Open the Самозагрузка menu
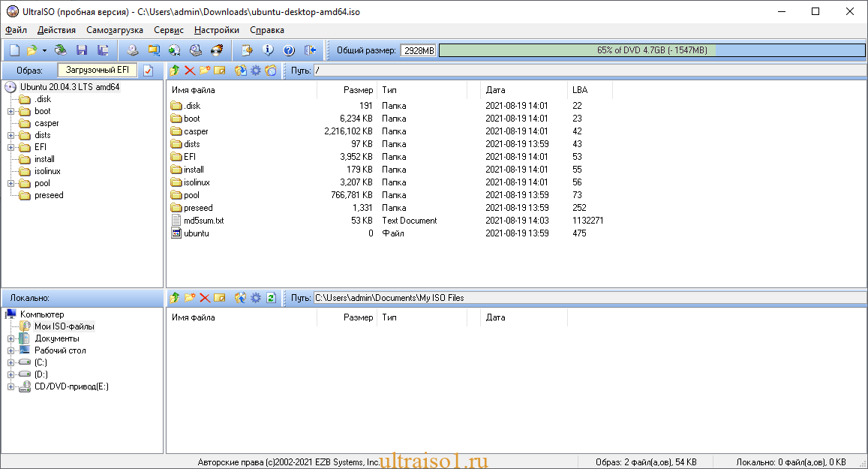868x469 pixels. tap(114, 30)
